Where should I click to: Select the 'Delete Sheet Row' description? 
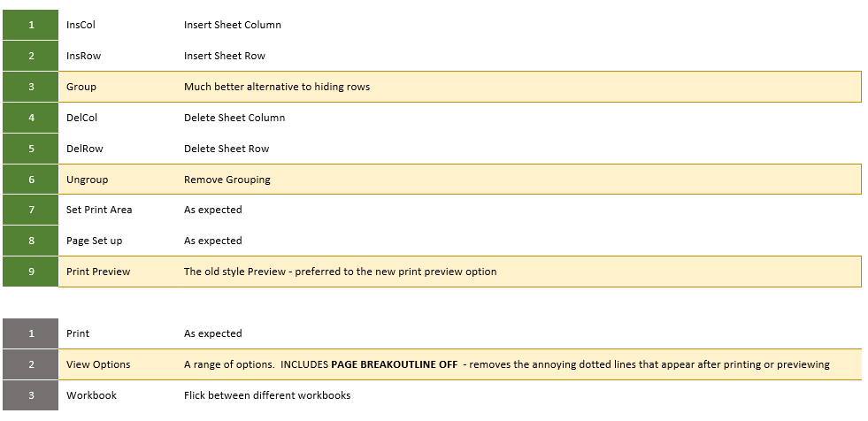coord(227,149)
